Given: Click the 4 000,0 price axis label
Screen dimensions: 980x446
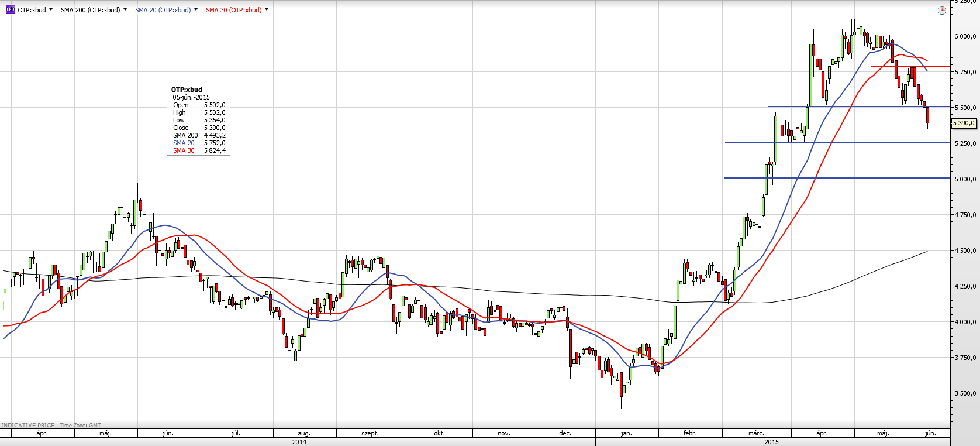Looking at the screenshot, I should [965, 322].
